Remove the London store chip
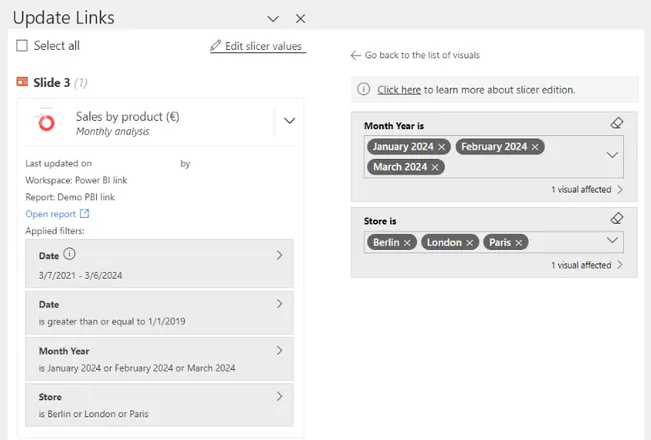Viewport: 651px width, 440px height. coord(469,243)
